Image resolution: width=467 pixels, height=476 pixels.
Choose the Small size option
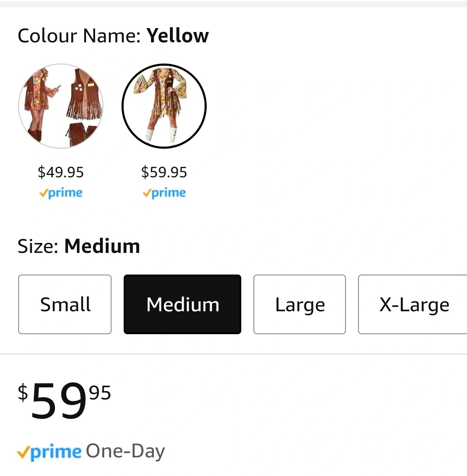[65, 304]
